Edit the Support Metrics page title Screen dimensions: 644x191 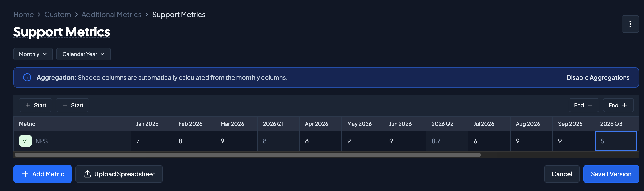[x=62, y=32]
